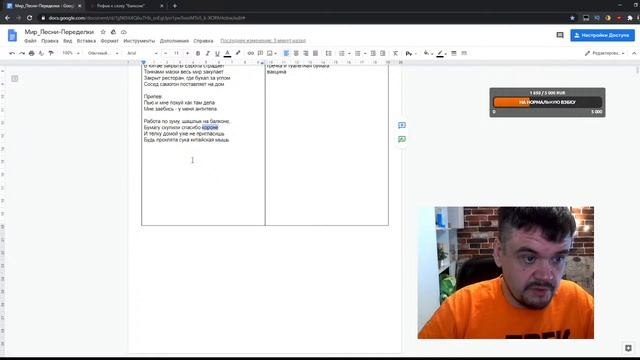Open the highlight color picker
This screenshot has height=360, width=640.
pos(238,53)
